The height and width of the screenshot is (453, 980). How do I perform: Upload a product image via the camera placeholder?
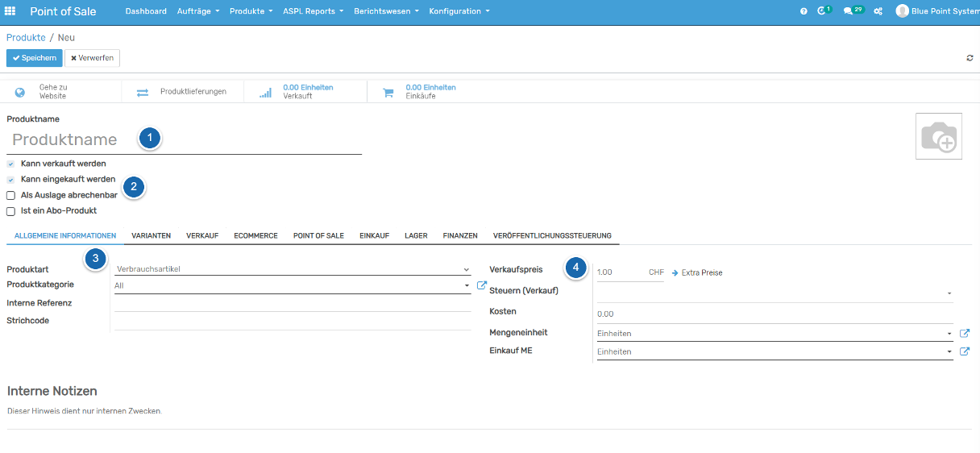pos(939,136)
